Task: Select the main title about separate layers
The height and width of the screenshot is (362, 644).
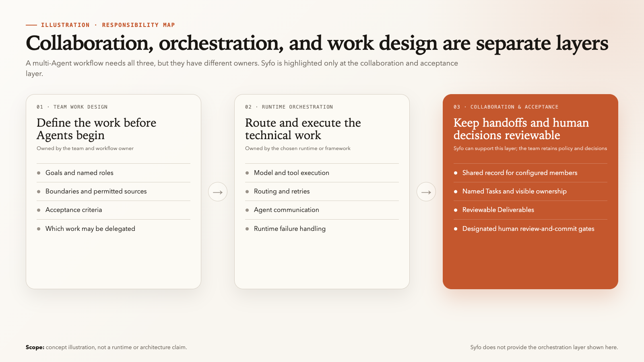Action: click(x=317, y=43)
